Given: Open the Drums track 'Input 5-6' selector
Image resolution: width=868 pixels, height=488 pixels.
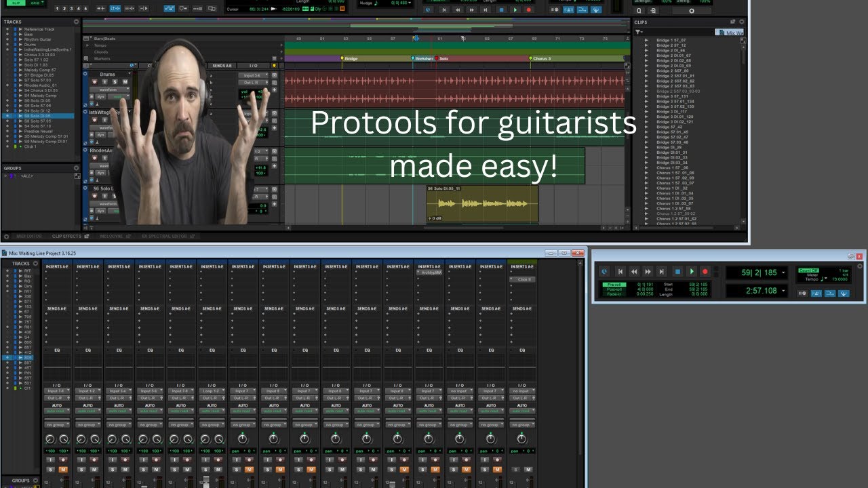Looking at the screenshot, I should click(253, 75).
